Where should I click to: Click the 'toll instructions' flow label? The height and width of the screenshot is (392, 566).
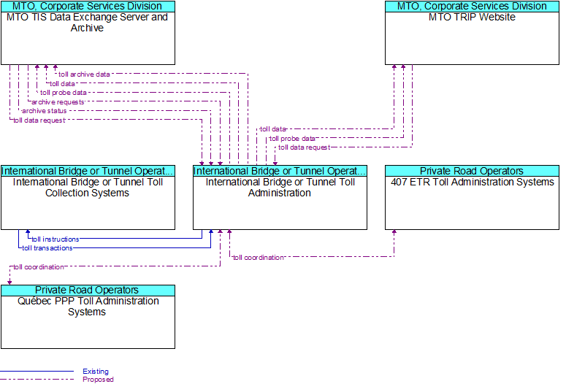[x=56, y=239]
